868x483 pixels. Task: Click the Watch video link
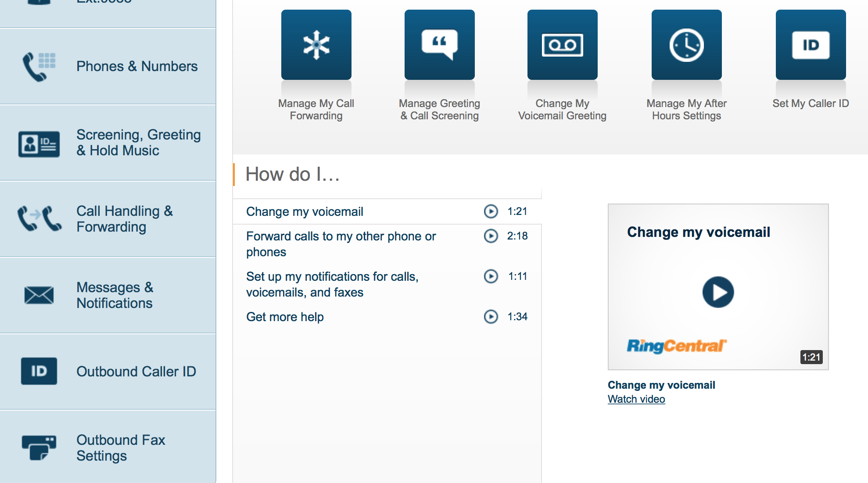pyautogui.click(x=636, y=399)
